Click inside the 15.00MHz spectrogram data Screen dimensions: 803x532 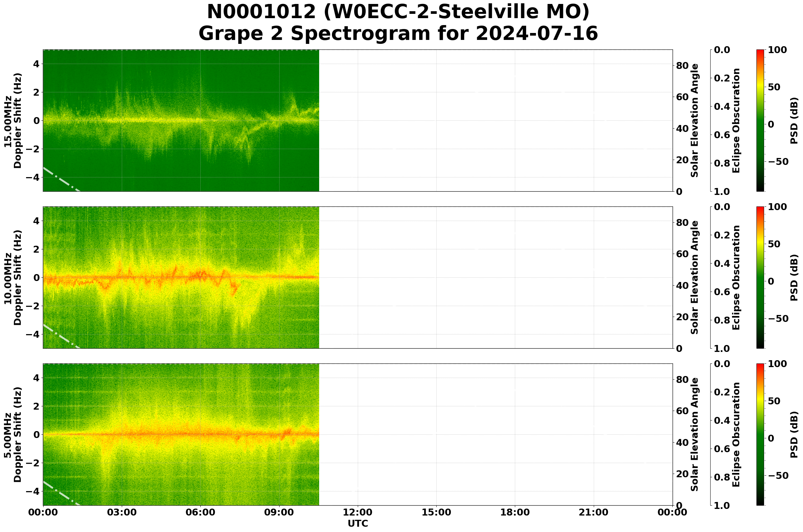(x=181, y=120)
